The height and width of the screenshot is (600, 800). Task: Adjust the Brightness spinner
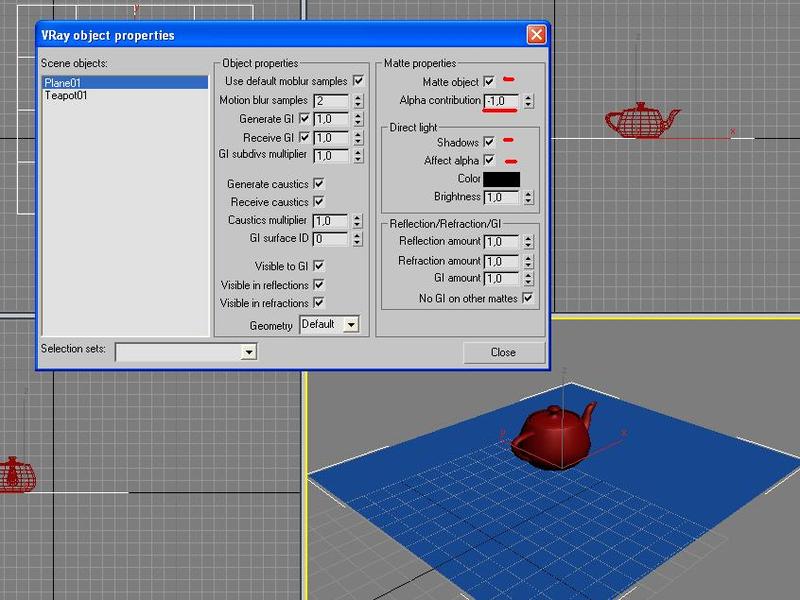coord(529,197)
